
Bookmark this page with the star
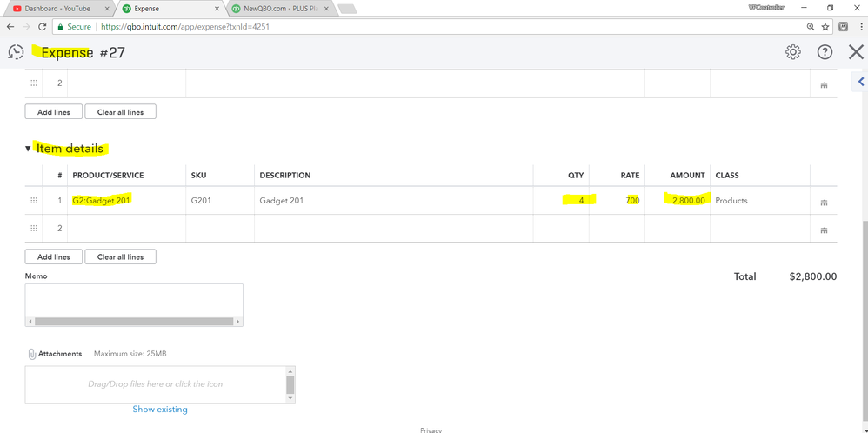point(825,27)
